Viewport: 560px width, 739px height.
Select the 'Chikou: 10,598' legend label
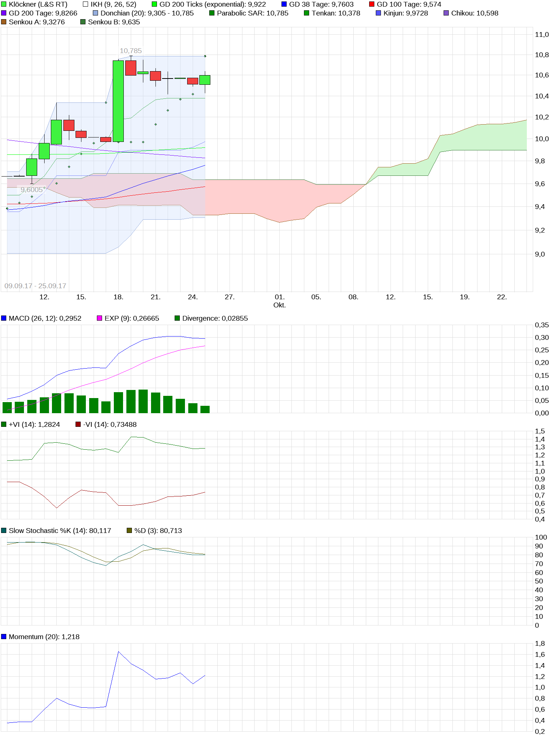tap(475, 13)
